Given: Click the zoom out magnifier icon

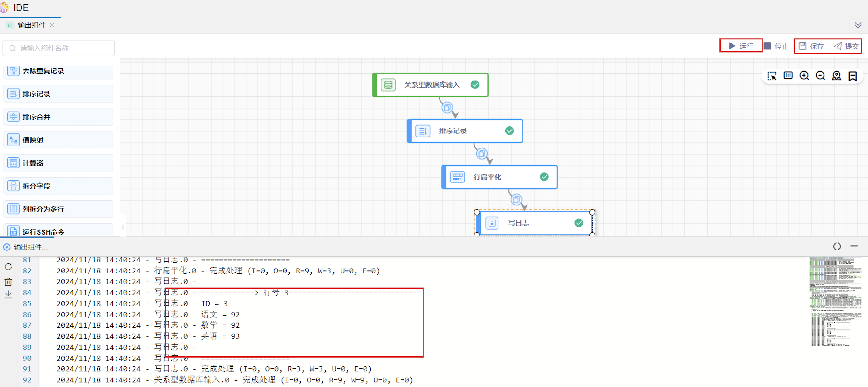Looking at the screenshot, I should pyautogui.click(x=820, y=76).
